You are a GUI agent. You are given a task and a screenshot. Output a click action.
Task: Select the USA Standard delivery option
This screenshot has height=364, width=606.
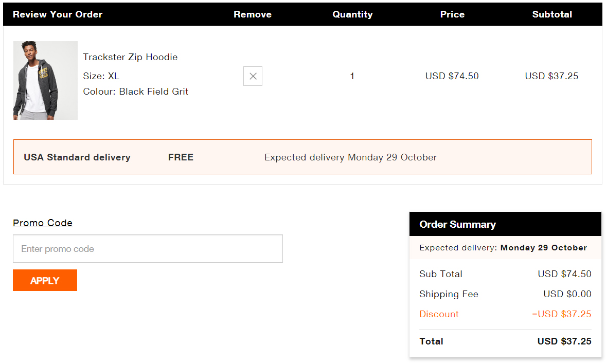[77, 157]
